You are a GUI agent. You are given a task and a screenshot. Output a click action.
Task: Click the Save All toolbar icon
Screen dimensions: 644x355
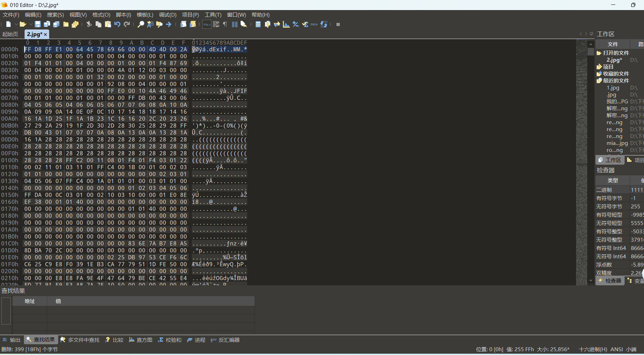point(56,24)
